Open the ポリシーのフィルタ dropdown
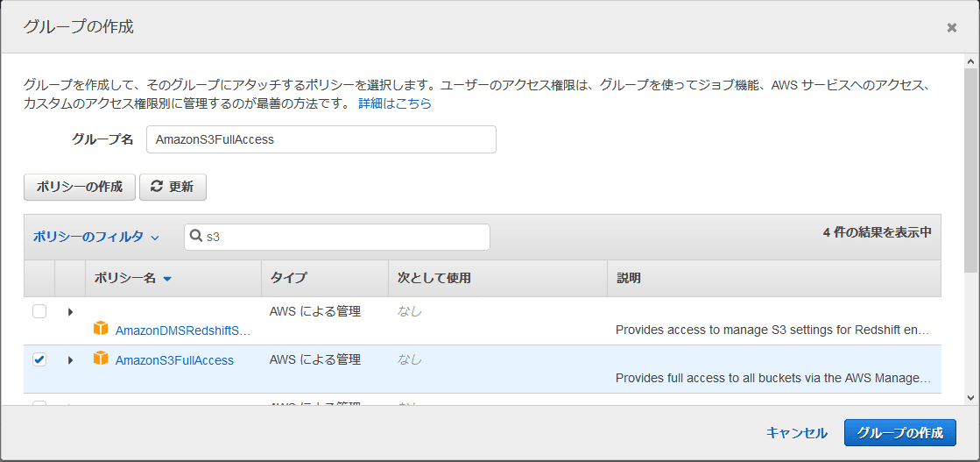This screenshot has height=462, width=980. click(95, 237)
